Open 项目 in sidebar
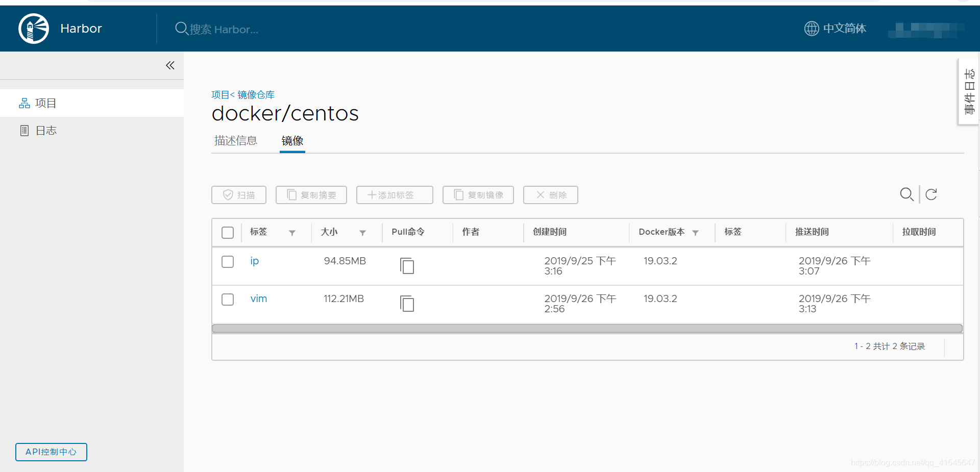The height and width of the screenshot is (472, 980). (x=92, y=103)
